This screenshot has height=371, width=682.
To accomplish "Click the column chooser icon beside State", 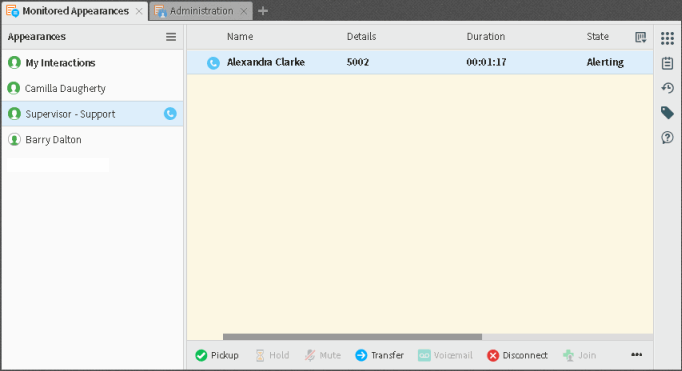I will [x=640, y=37].
